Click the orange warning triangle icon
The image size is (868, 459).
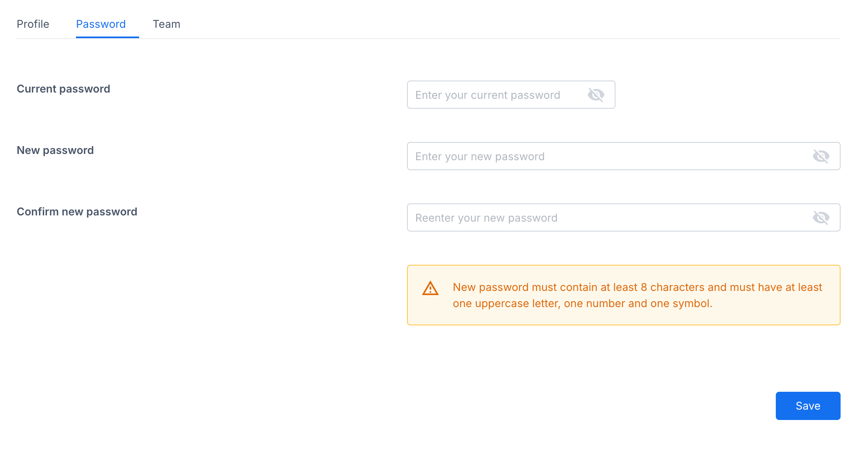tap(430, 288)
